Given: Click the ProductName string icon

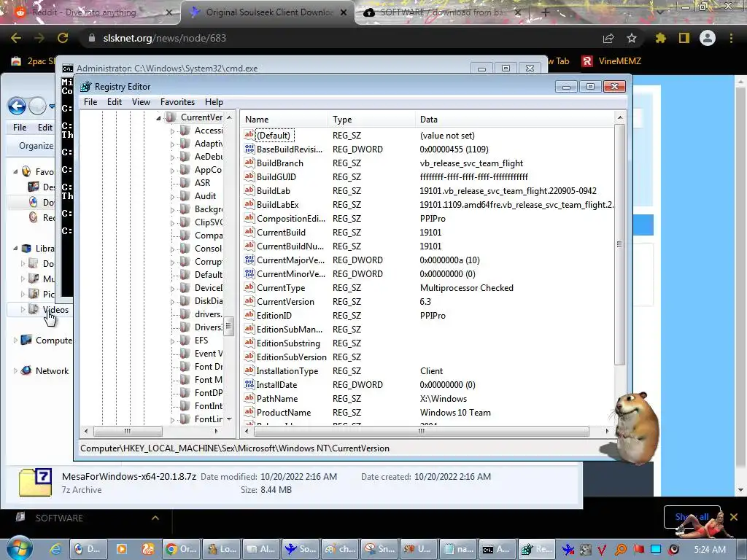Looking at the screenshot, I should [249, 413].
